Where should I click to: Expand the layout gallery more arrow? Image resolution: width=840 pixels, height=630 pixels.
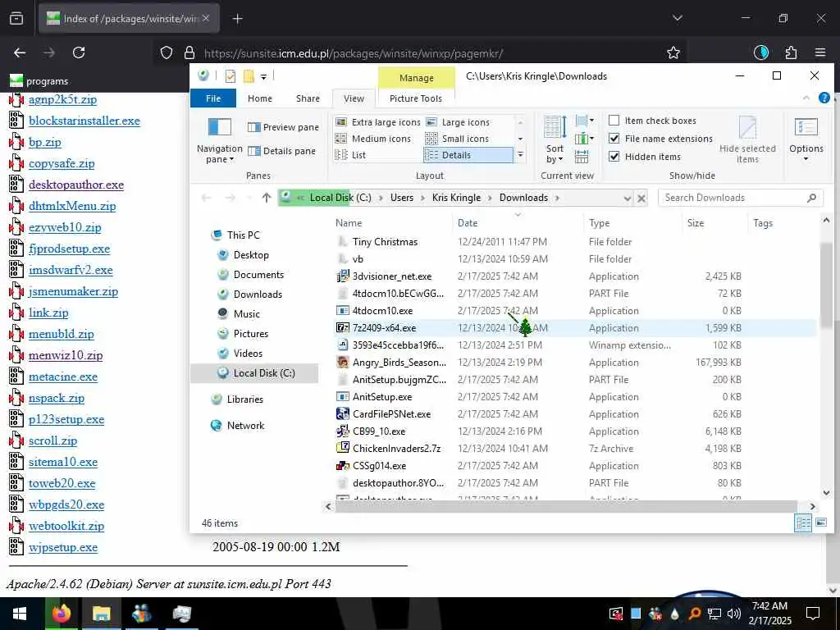519,155
